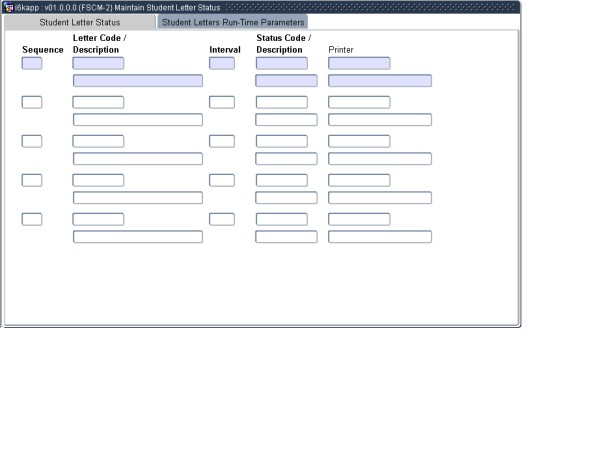Click Printer code field in fifth row
This screenshot has height=450, width=600.
359,219
